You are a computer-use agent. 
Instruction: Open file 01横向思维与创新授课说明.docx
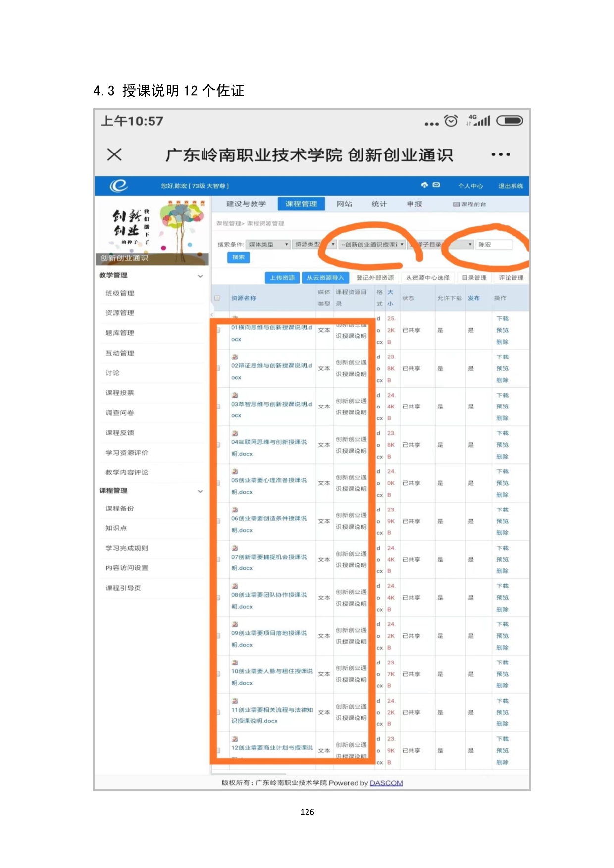272,333
